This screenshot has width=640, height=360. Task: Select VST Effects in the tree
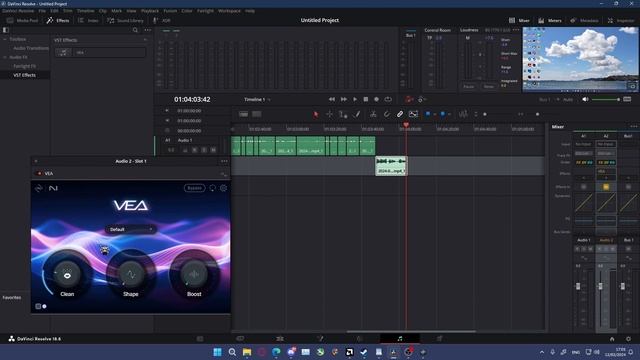pyautogui.click(x=24, y=75)
